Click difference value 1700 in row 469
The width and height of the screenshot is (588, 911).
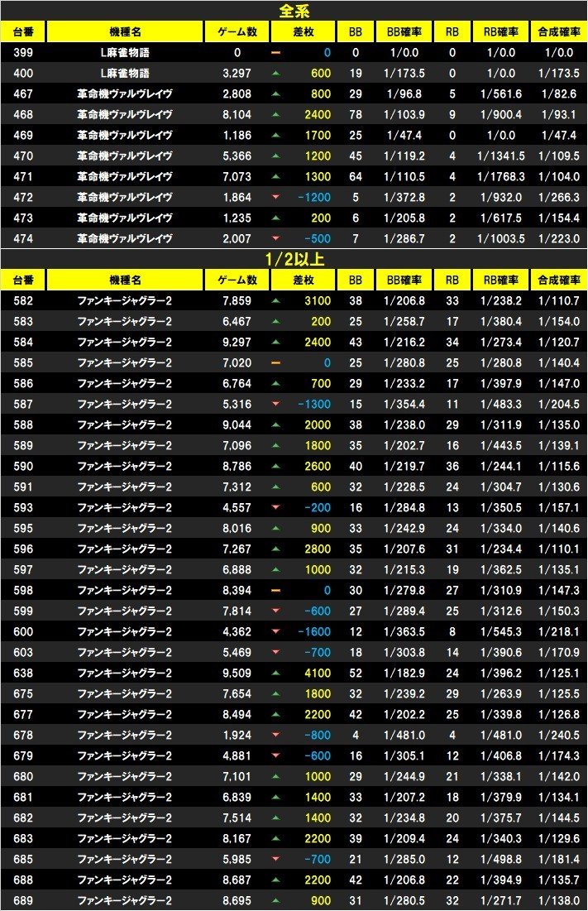click(318, 136)
